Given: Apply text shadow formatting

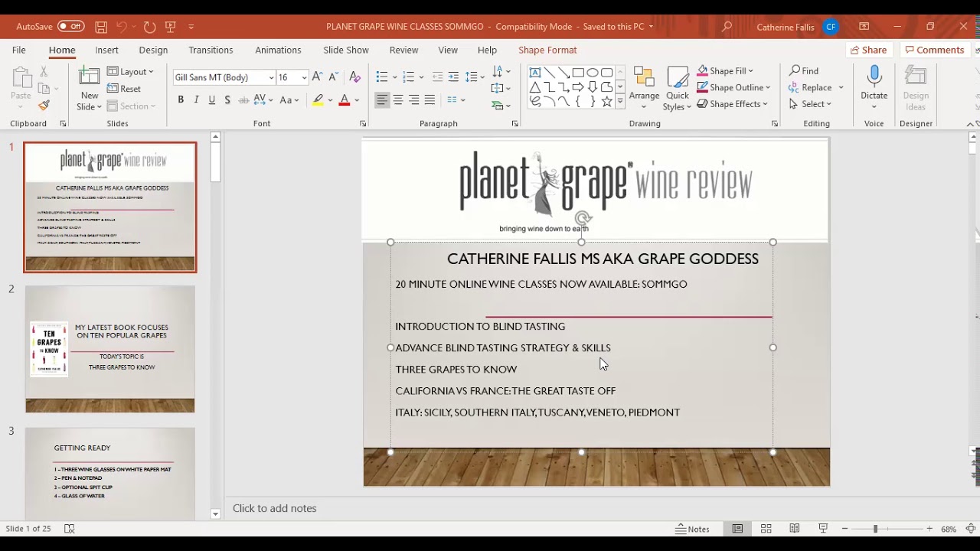Looking at the screenshot, I should (x=227, y=100).
